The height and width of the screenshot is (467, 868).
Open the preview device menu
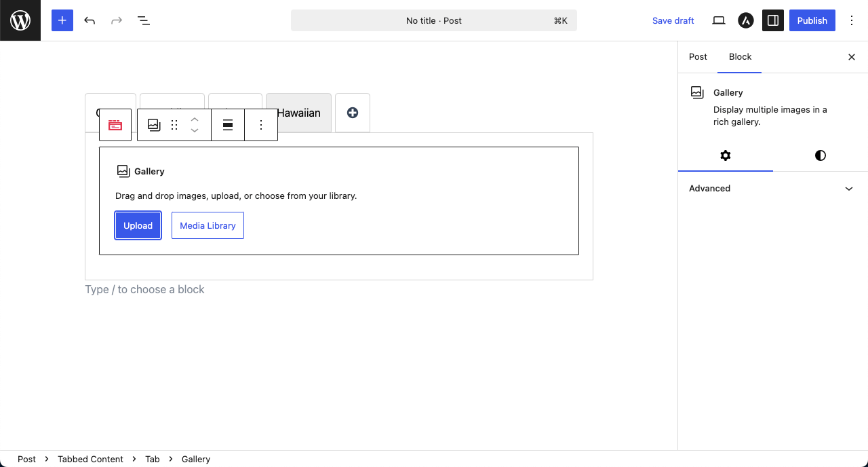[x=718, y=20]
